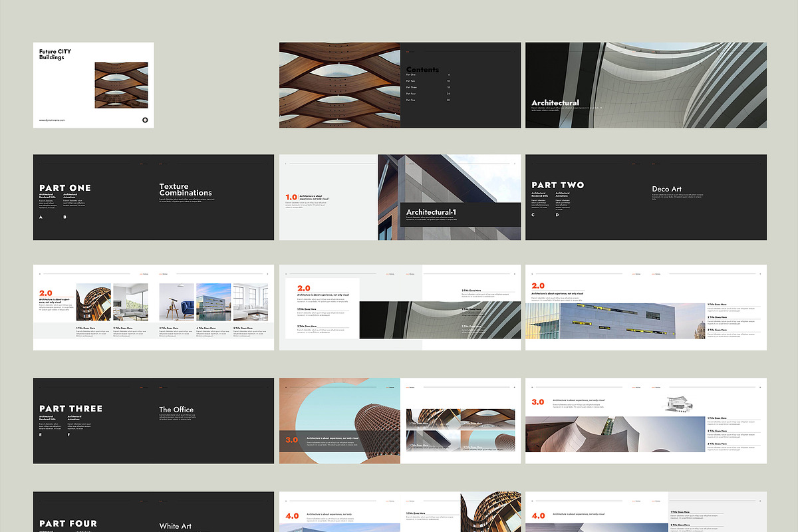Select the Part Three contents row

pyautogui.click(x=428, y=87)
